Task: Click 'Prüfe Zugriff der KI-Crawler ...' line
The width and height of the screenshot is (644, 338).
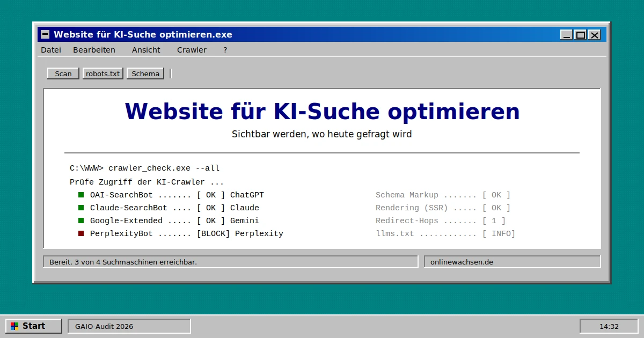Action: (x=147, y=182)
